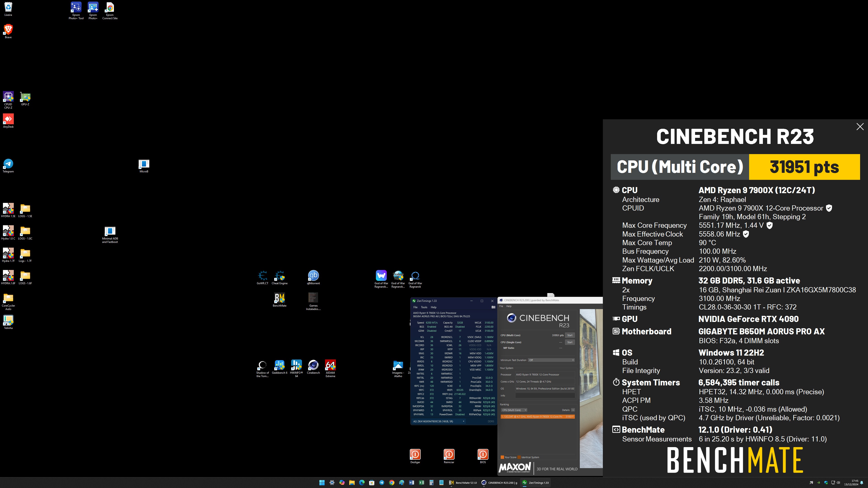The image size is (868, 488).
Task: Open File Explorer from the taskbar
Action: (352, 483)
